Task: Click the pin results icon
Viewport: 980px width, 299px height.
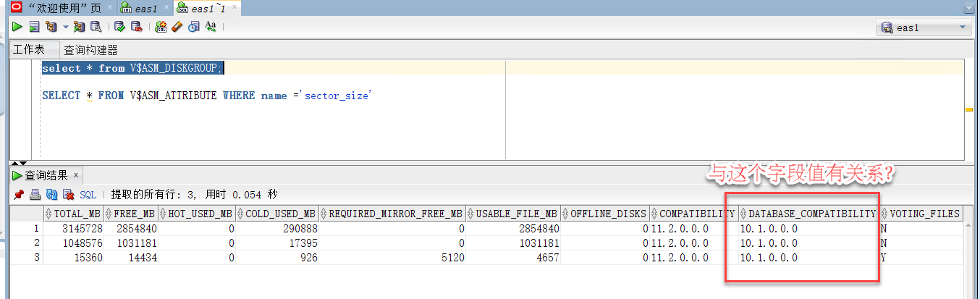Action: point(18,195)
